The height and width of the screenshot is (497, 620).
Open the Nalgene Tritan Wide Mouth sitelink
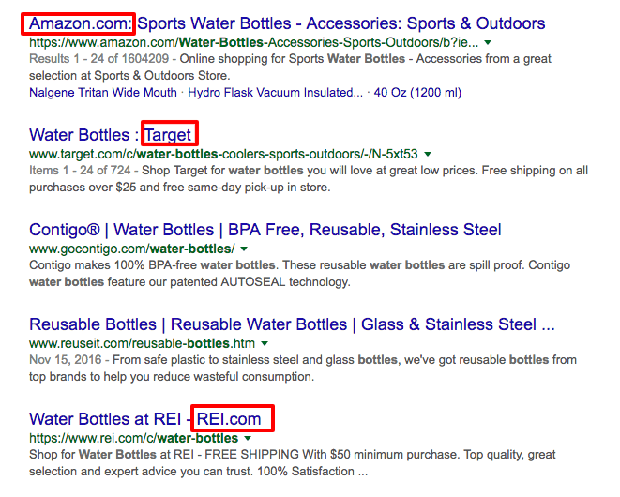pos(103,93)
